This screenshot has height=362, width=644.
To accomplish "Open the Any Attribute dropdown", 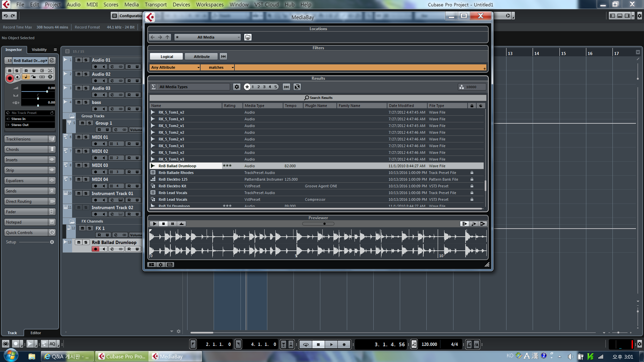I will click(175, 67).
